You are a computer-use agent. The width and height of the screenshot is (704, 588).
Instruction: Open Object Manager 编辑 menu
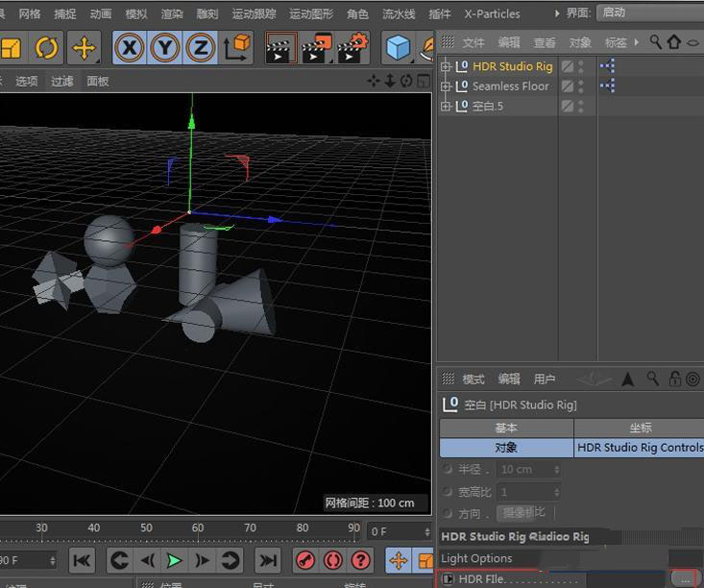(x=509, y=42)
